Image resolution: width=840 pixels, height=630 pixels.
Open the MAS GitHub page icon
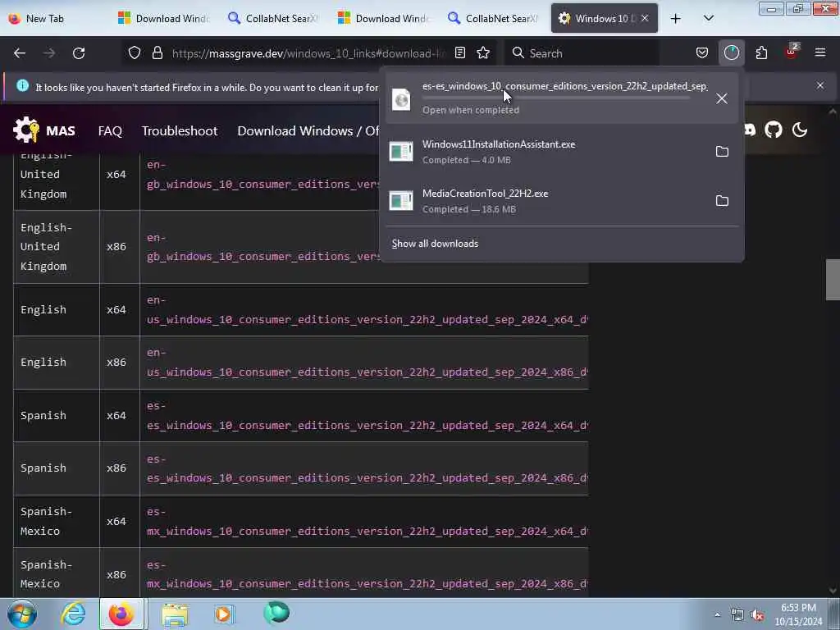pos(773,130)
